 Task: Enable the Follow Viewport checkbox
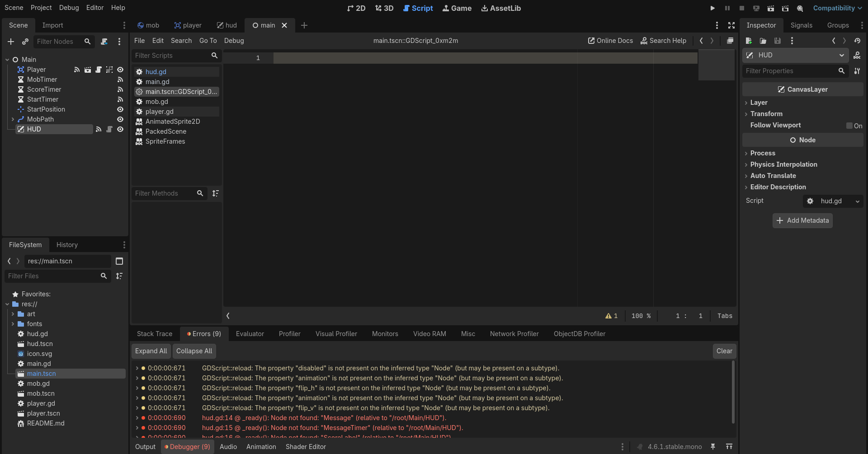click(x=849, y=126)
